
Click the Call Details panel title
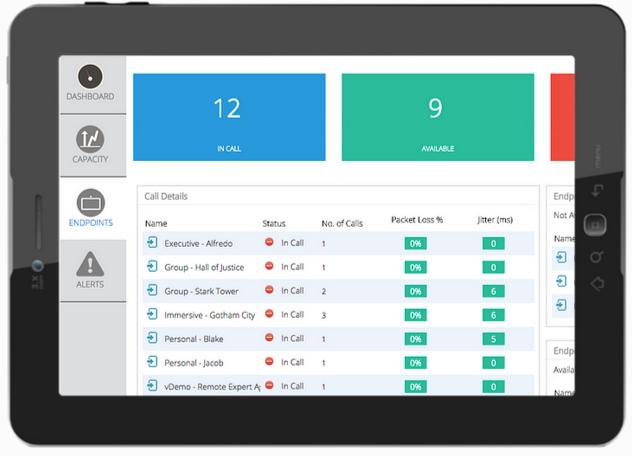[166, 196]
